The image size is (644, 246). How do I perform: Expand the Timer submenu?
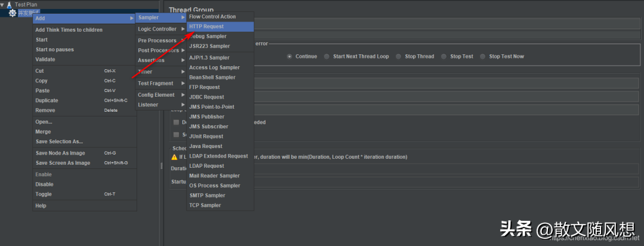click(161, 72)
